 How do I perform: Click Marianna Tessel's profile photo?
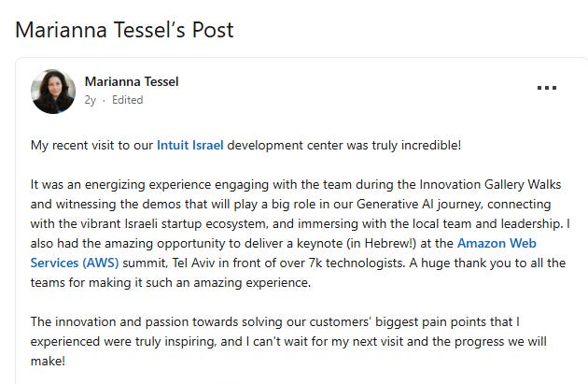coord(53,91)
